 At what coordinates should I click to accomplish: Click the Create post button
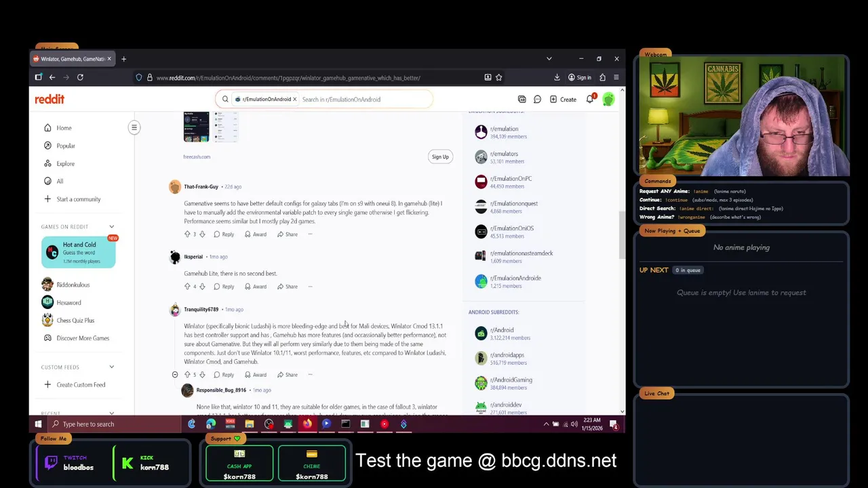[x=563, y=100]
